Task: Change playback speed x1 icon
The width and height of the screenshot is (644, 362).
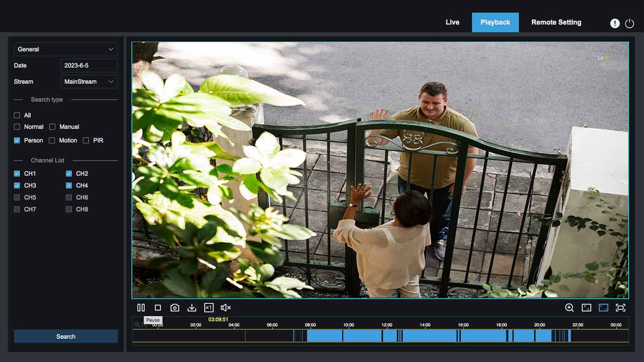Action: (x=209, y=308)
